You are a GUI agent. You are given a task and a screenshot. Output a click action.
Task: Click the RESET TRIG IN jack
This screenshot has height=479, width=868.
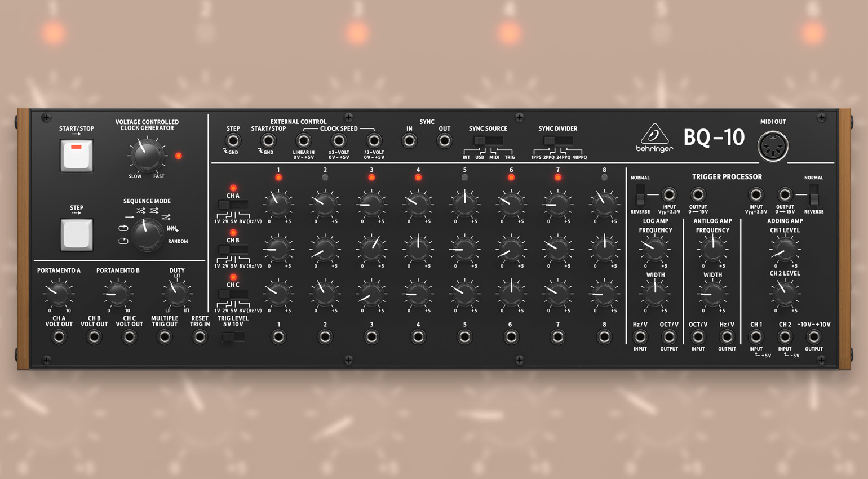[x=200, y=337]
